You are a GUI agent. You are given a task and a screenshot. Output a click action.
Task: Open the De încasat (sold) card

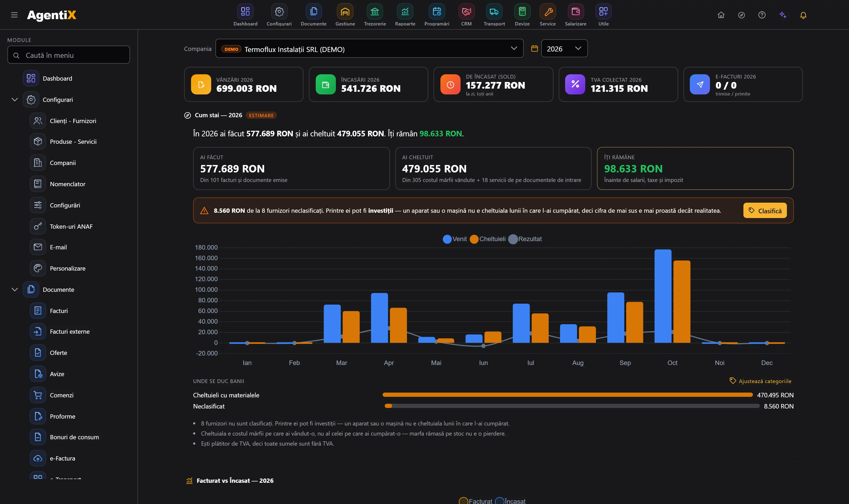coord(493,84)
